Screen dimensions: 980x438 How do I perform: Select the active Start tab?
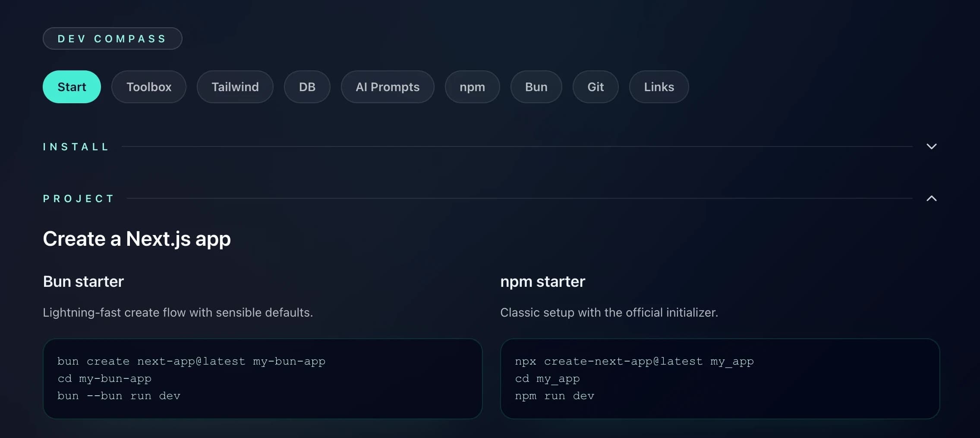pos(72,86)
